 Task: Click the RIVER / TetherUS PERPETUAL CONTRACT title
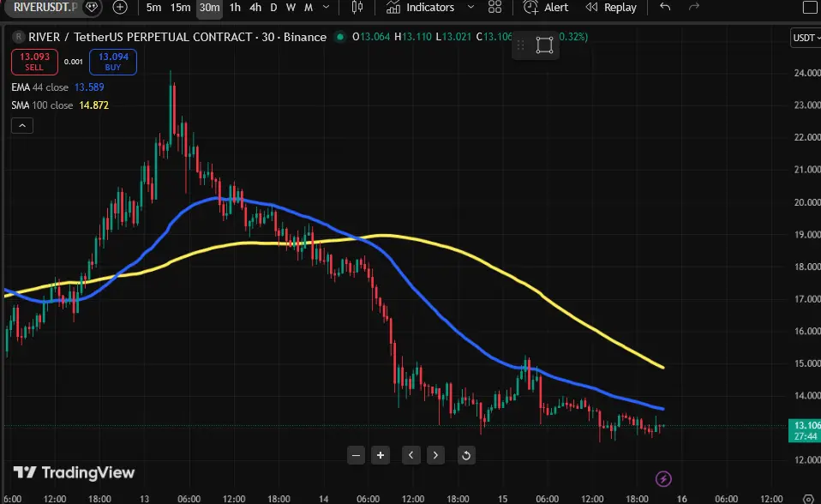tap(141, 37)
